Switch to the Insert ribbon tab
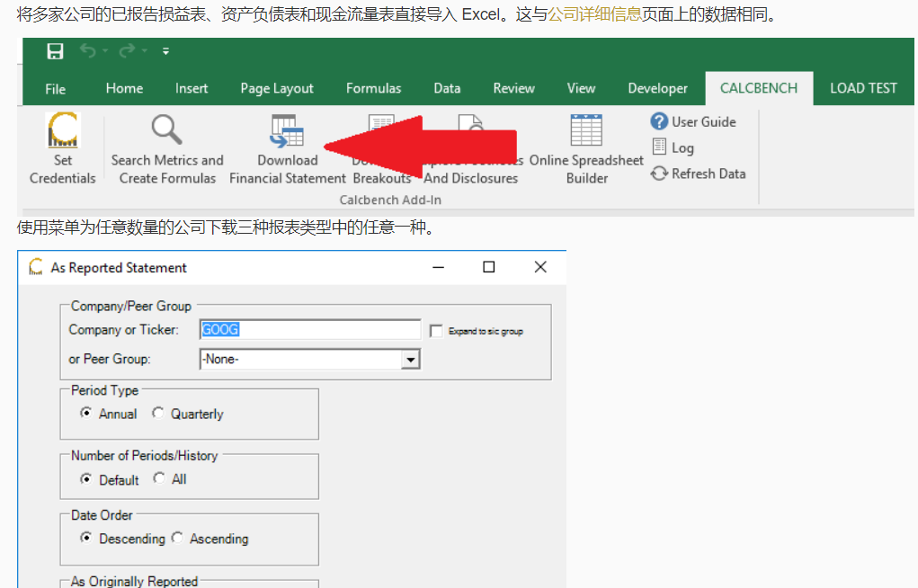 point(192,88)
